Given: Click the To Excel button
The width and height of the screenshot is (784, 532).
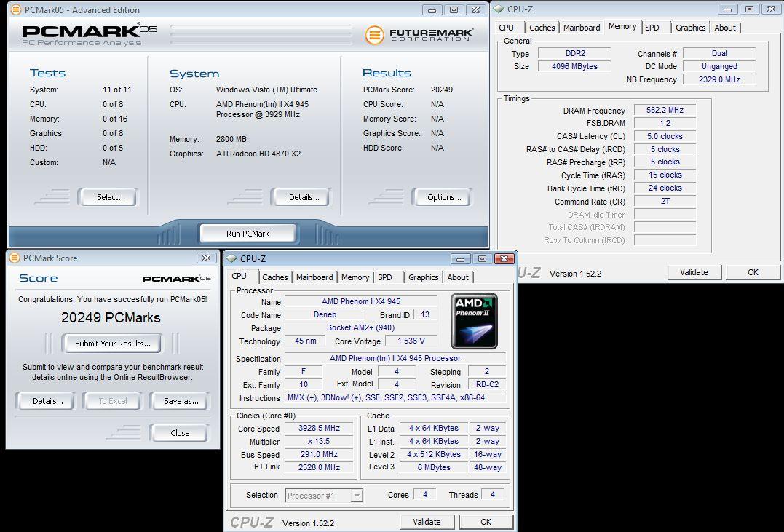Looking at the screenshot, I should (x=113, y=401).
